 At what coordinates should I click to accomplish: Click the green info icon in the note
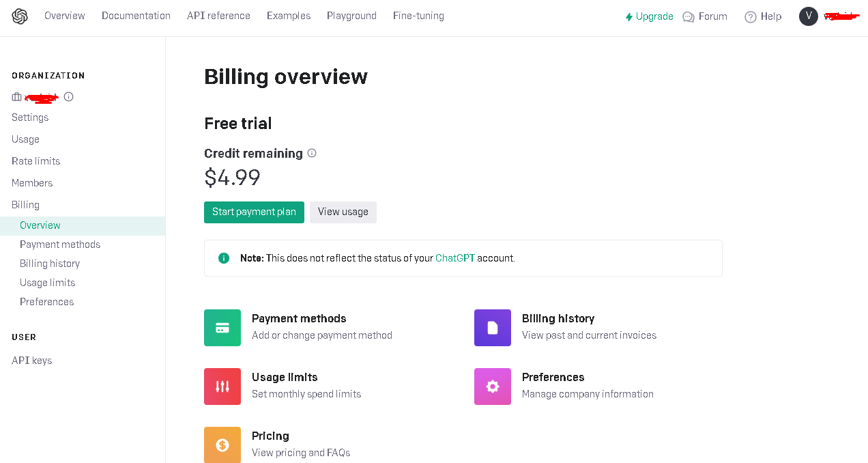coord(224,258)
